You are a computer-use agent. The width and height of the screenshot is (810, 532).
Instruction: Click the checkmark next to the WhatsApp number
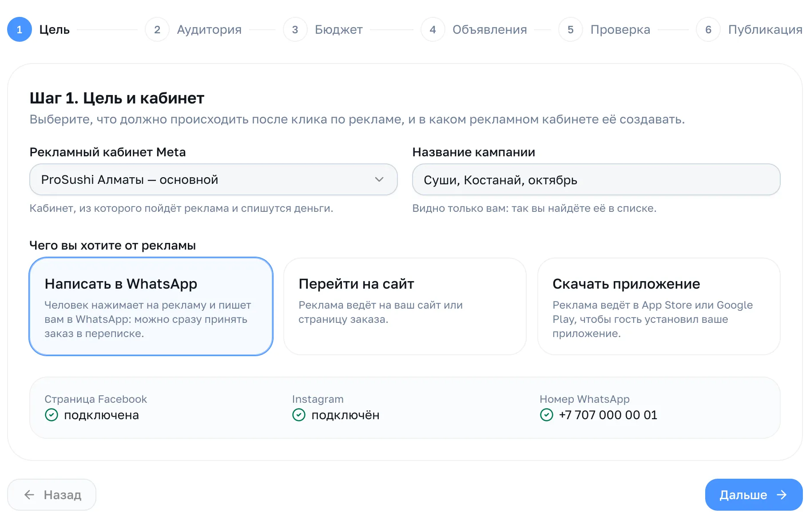click(546, 415)
